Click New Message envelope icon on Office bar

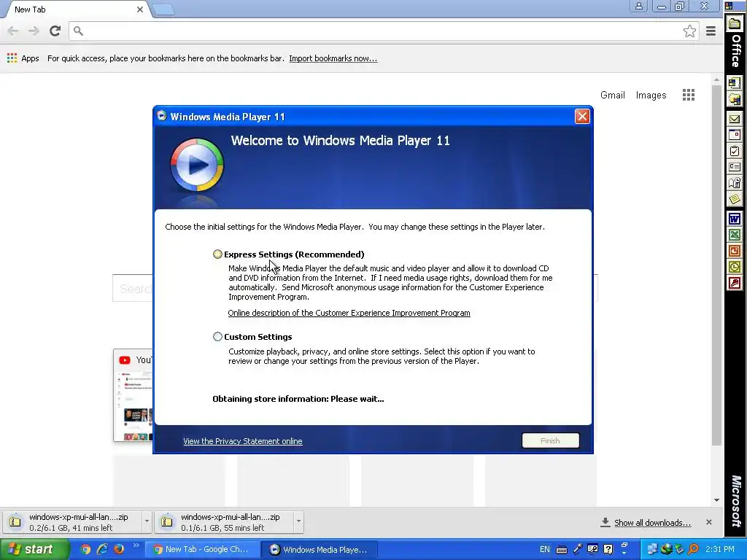[735, 119]
